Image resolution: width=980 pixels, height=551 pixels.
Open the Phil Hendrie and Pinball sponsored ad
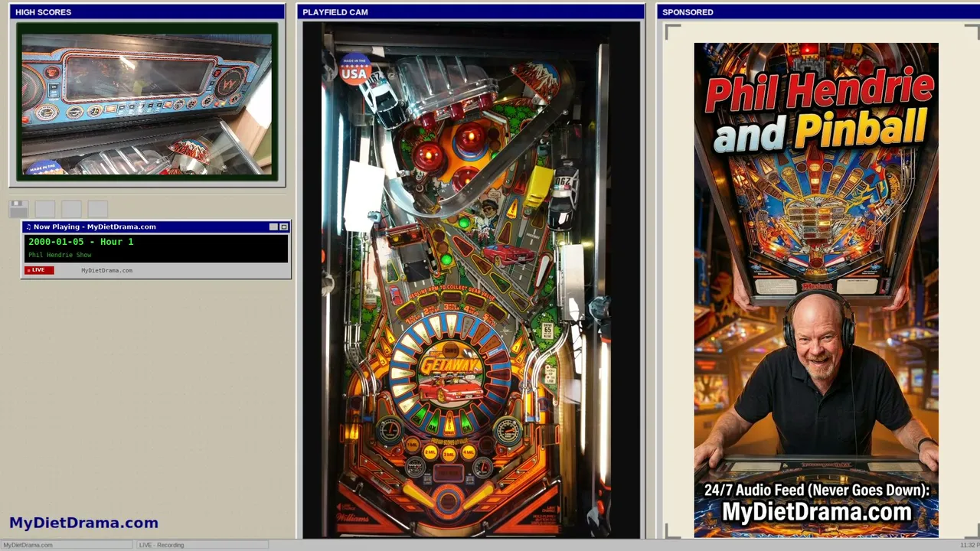point(816,290)
